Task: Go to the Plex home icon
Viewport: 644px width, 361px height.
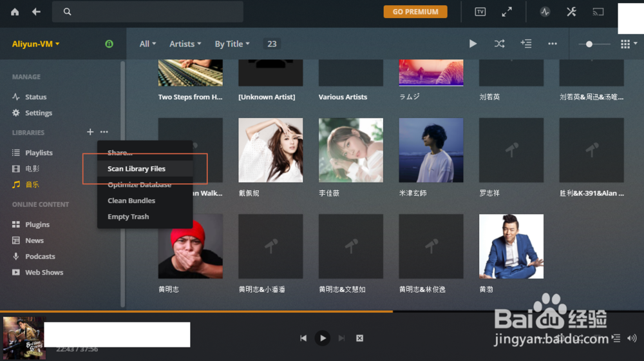Action: point(15,12)
